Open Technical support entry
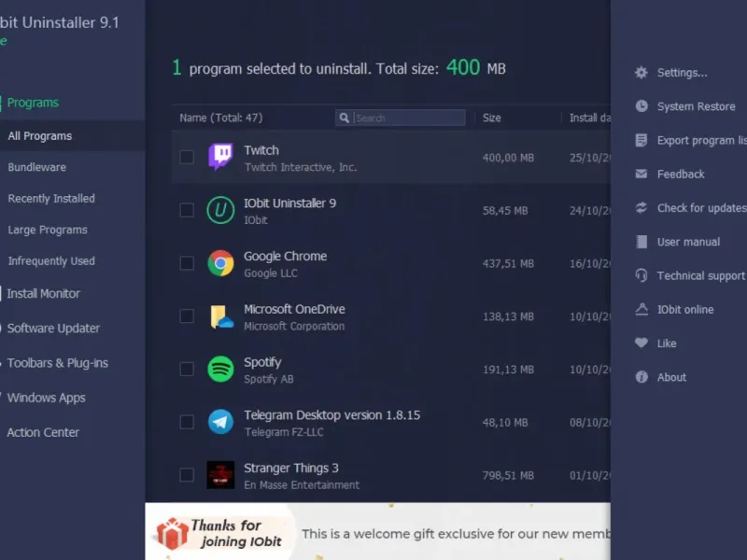Image resolution: width=747 pixels, height=560 pixels. point(701,275)
